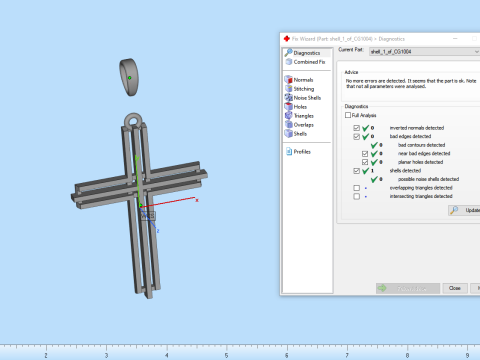Screen dimensions: 480x360
Task: Click the 'possible noise shells detected' text
Action: point(428,179)
